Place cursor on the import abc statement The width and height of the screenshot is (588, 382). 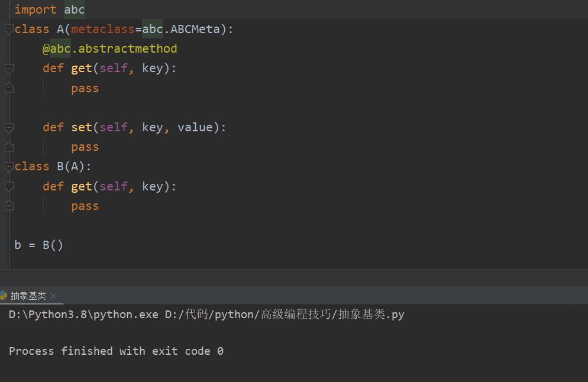47,9
